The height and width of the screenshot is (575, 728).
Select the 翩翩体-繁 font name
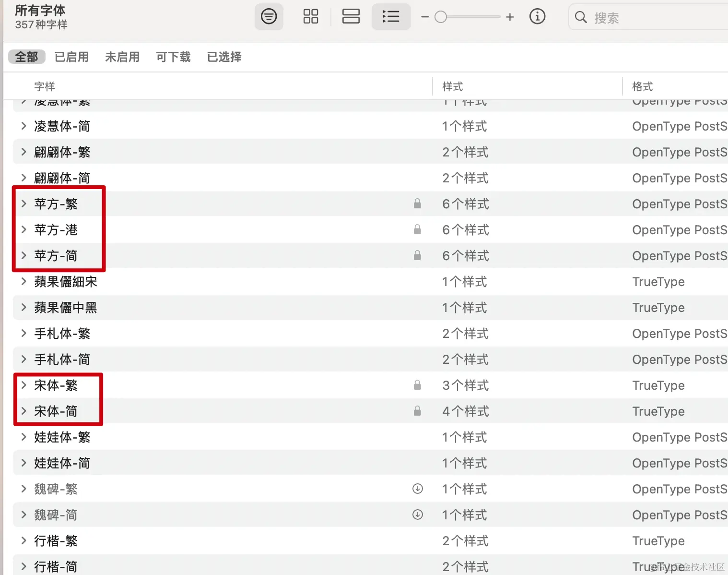click(x=62, y=152)
